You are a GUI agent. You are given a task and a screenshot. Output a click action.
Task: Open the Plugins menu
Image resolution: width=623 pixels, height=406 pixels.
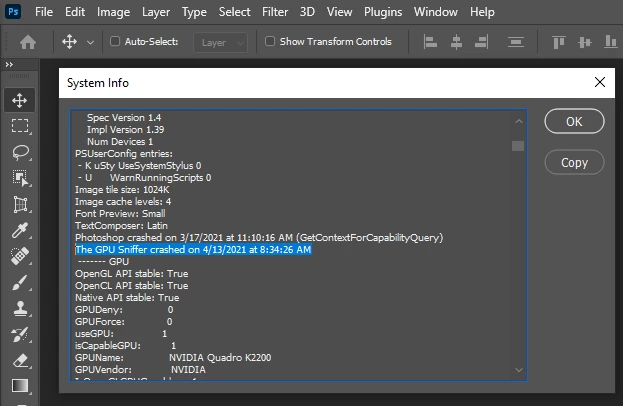pyautogui.click(x=383, y=12)
